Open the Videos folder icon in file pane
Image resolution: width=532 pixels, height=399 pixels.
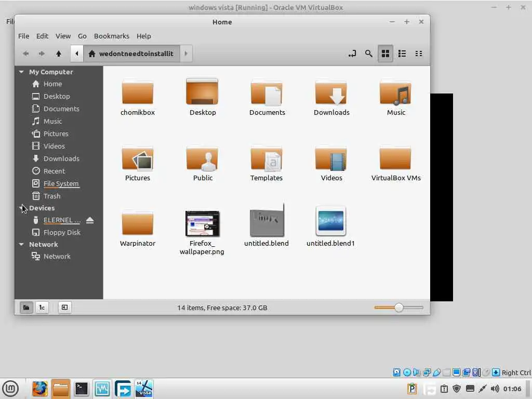[331, 158]
